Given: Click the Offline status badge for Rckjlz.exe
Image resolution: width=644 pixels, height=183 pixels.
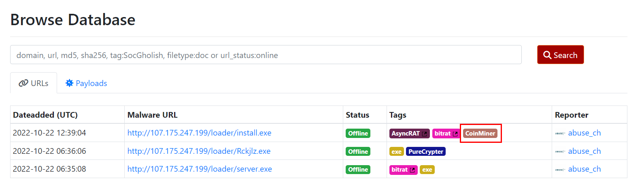Looking at the screenshot, I should [x=358, y=152].
